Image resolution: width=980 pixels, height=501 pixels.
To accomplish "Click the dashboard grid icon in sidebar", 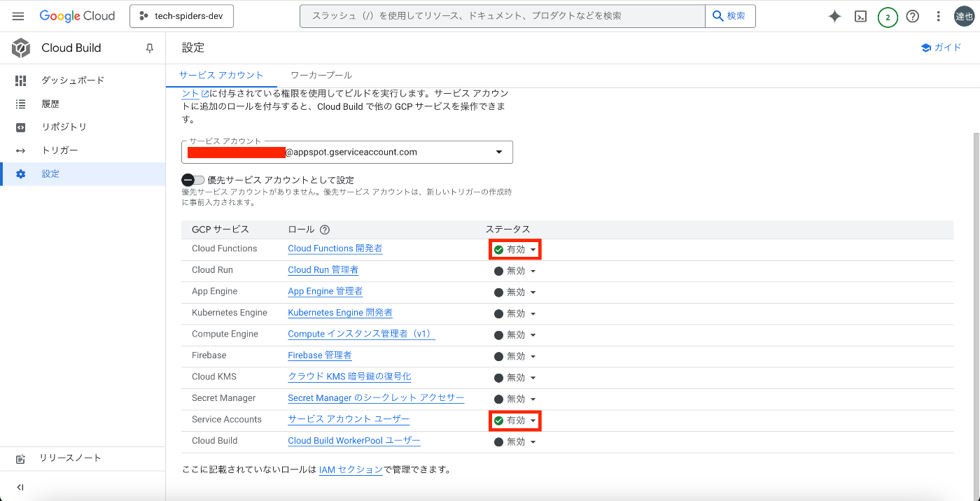I will [20, 80].
